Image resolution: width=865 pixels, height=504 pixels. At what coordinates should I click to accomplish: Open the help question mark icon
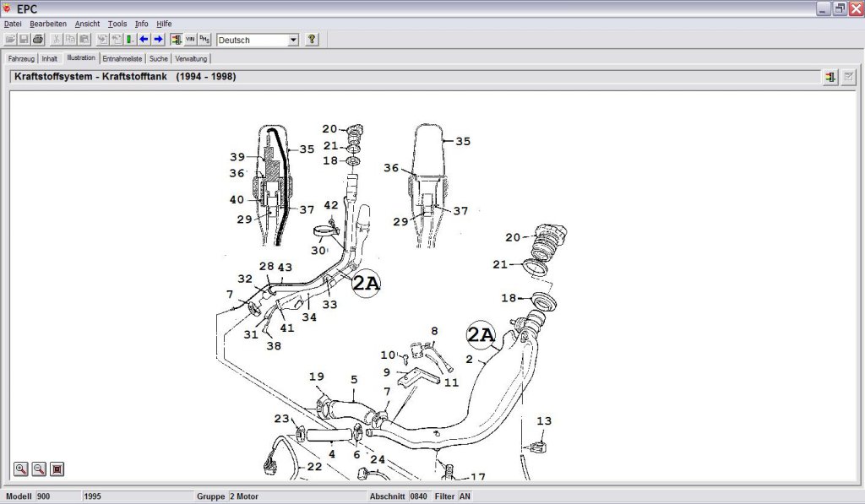click(312, 39)
